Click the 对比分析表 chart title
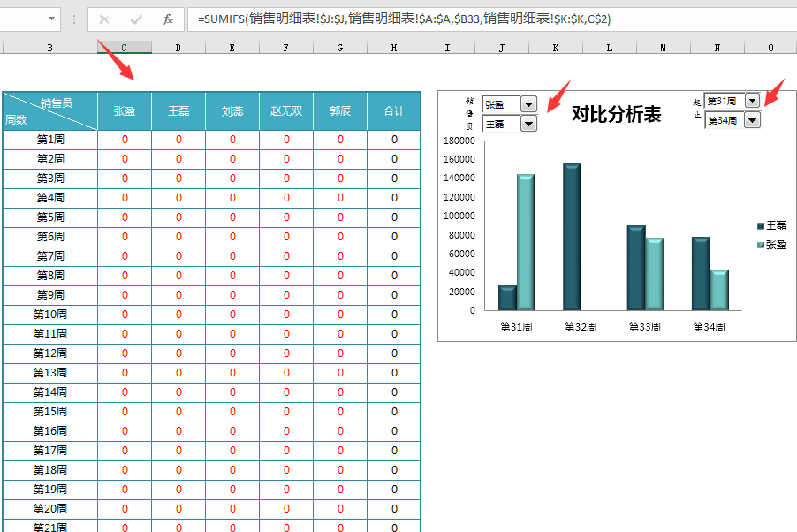The width and height of the screenshot is (797, 532). pos(616,114)
